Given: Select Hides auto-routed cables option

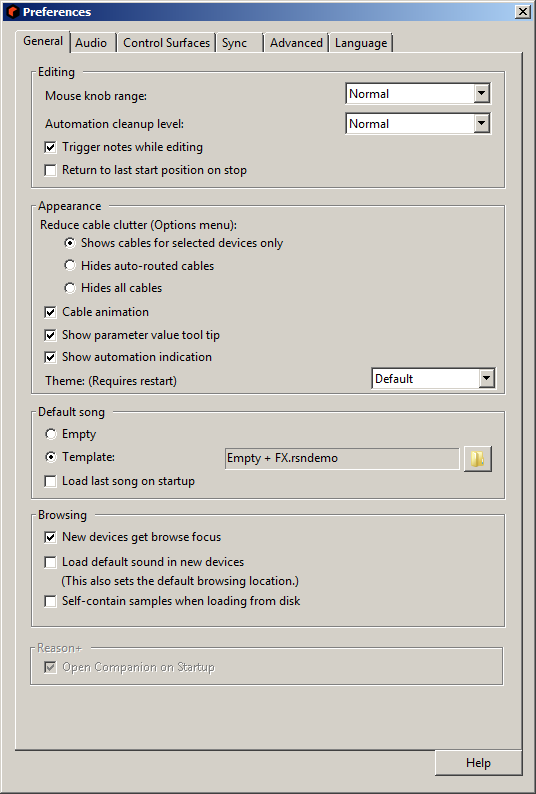Looking at the screenshot, I should [70, 265].
